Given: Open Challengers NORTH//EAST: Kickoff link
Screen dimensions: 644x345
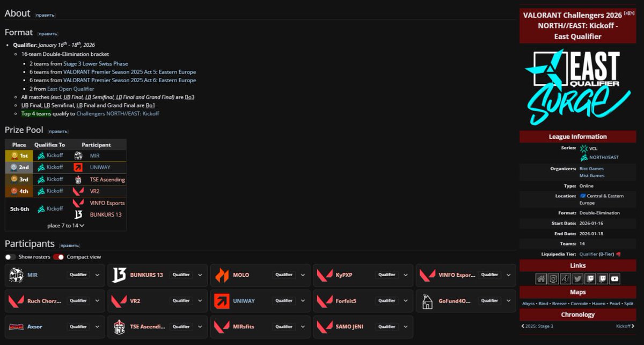Looking at the screenshot, I should [x=118, y=113].
